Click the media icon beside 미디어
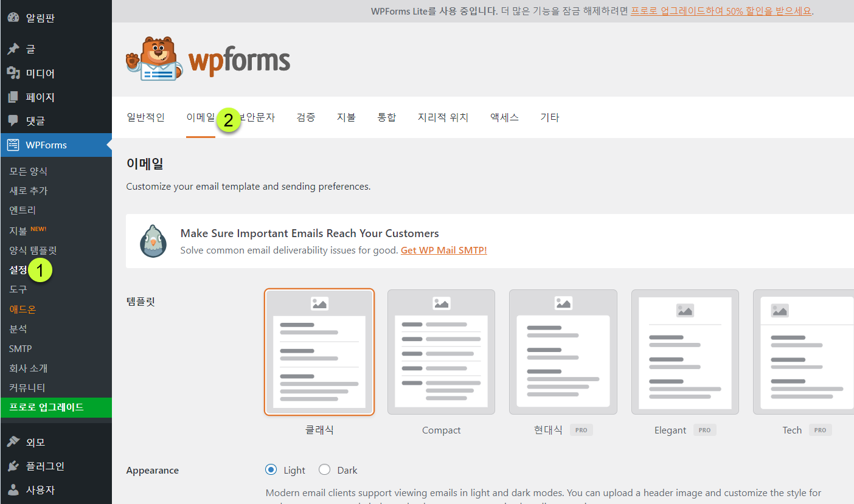 point(13,73)
